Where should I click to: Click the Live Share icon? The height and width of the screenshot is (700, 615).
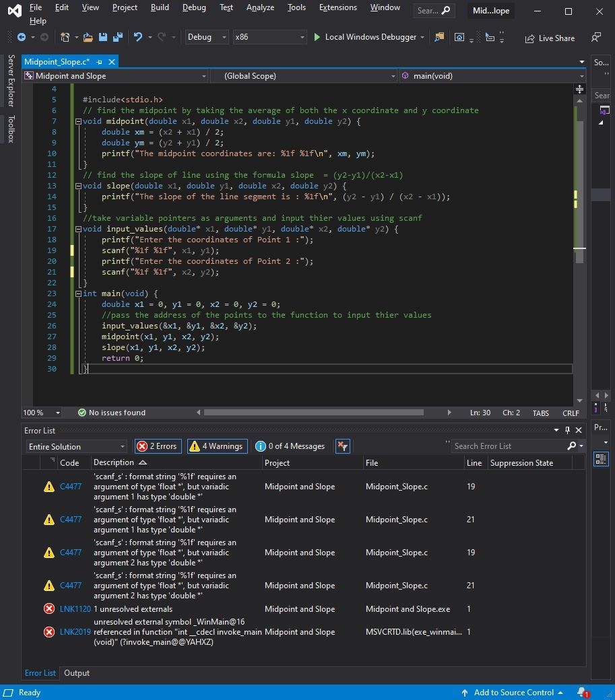529,38
